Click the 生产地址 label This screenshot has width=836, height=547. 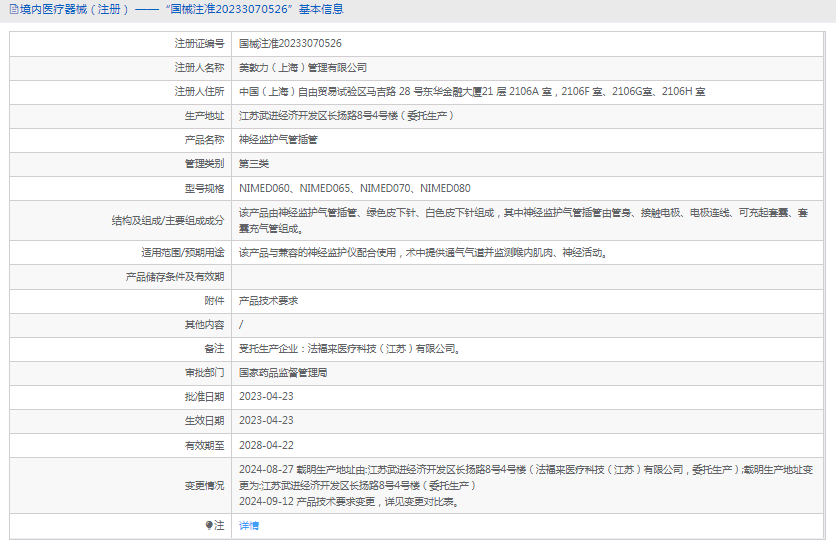[x=204, y=116]
